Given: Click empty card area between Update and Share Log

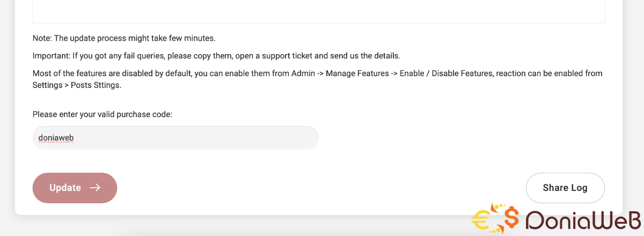Looking at the screenshot, I should coord(322,188).
